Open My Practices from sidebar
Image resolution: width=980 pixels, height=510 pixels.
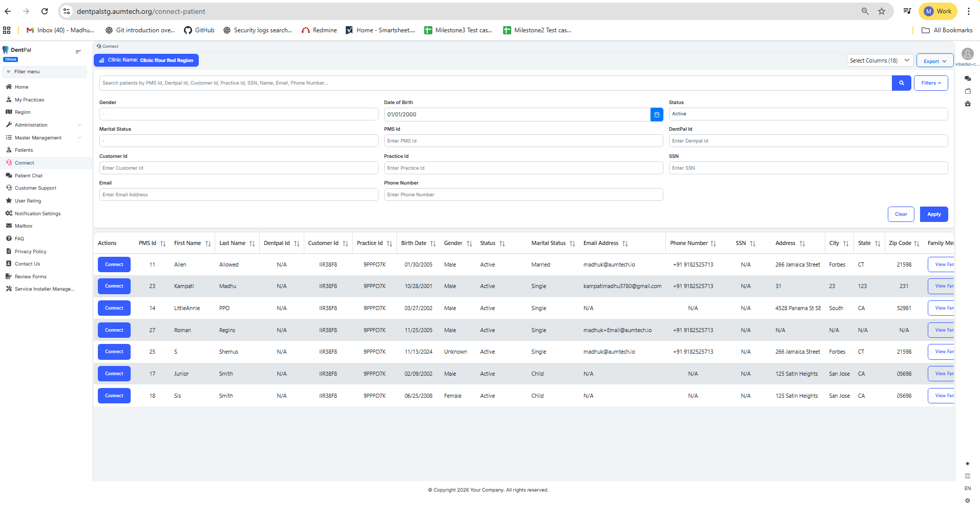point(29,100)
